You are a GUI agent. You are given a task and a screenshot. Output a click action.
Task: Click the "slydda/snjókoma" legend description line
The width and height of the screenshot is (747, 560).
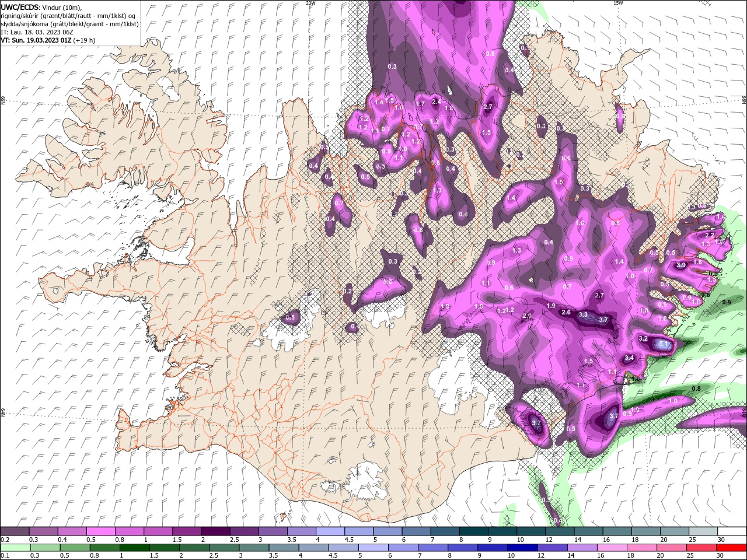point(69,24)
